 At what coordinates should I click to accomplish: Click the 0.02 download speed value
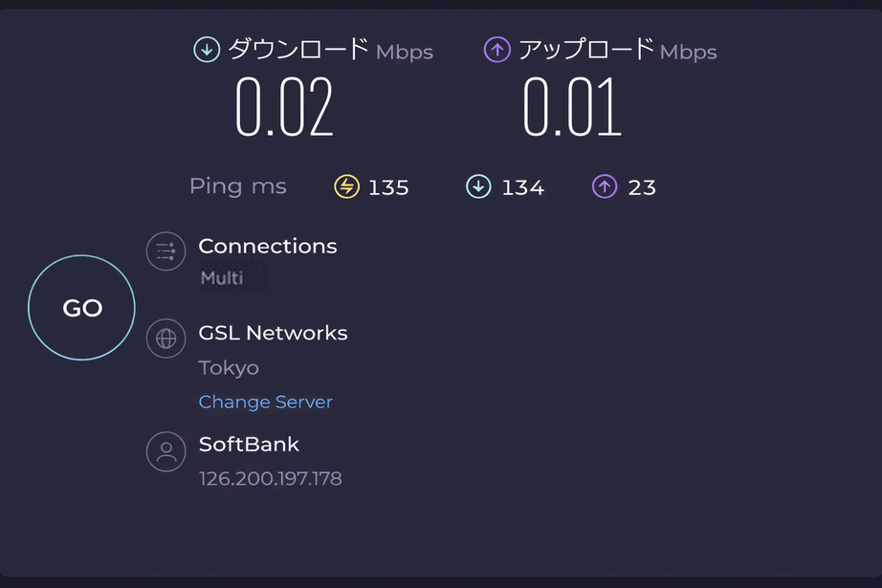point(284,107)
